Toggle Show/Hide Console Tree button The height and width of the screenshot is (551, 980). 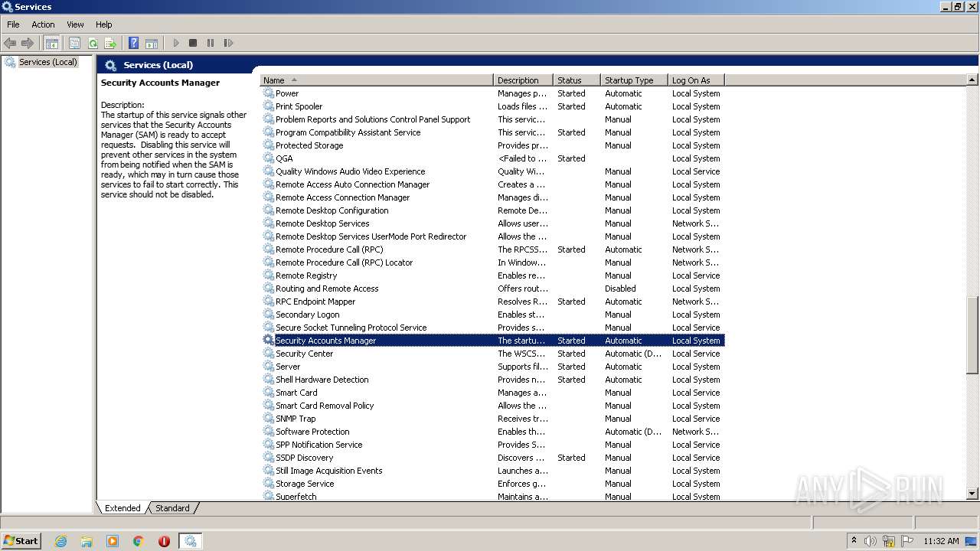coord(52,44)
